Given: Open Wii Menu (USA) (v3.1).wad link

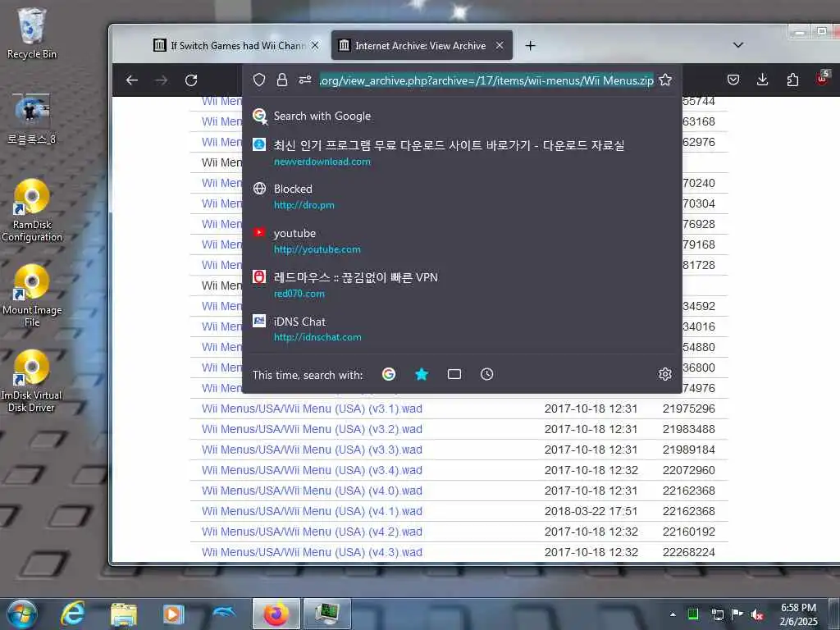Looking at the screenshot, I should [x=312, y=409].
